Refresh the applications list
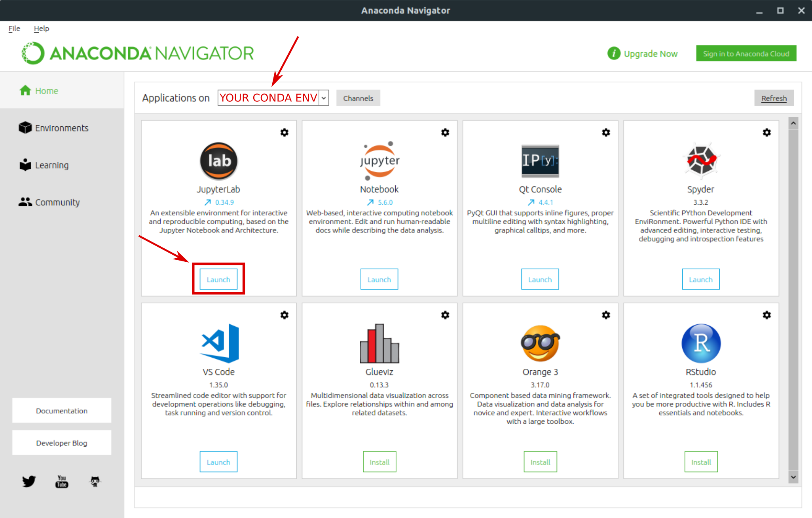This screenshot has height=518, width=812. tap(774, 98)
